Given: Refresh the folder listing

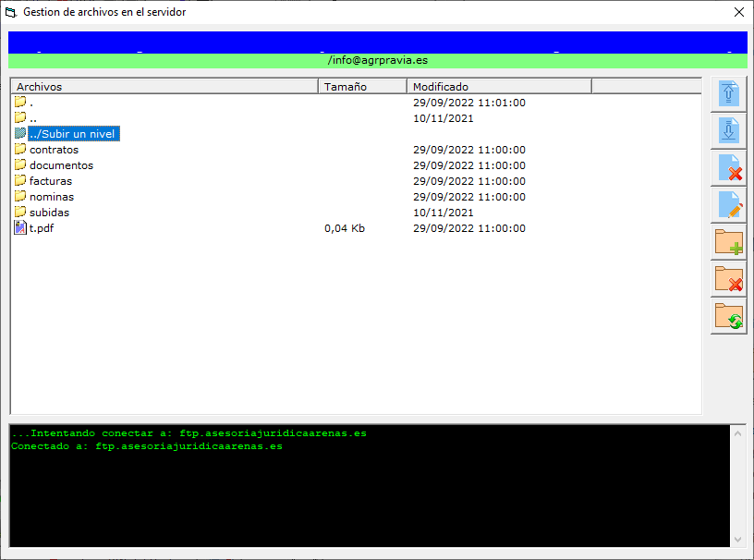Looking at the screenshot, I should coord(728,315).
